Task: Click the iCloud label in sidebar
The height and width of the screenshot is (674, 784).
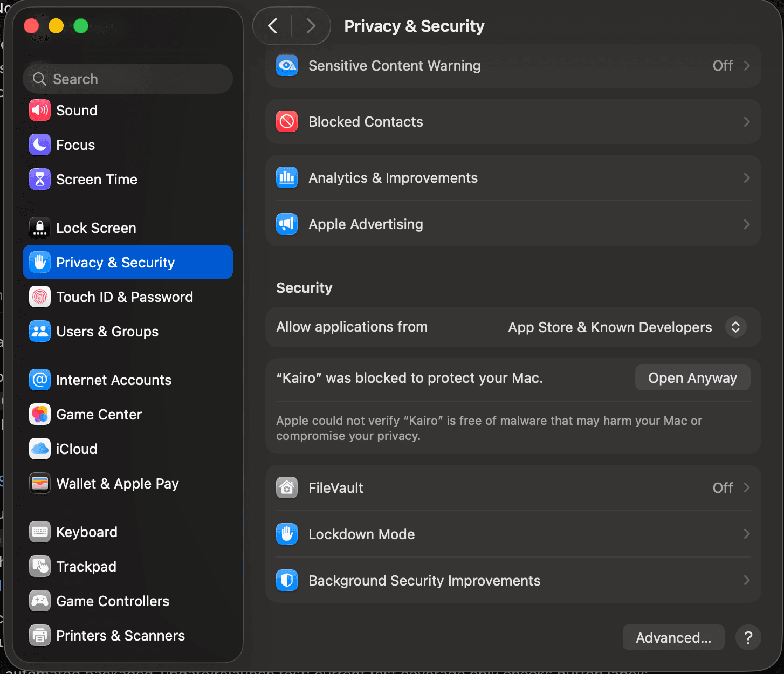Action: pos(77,449)
